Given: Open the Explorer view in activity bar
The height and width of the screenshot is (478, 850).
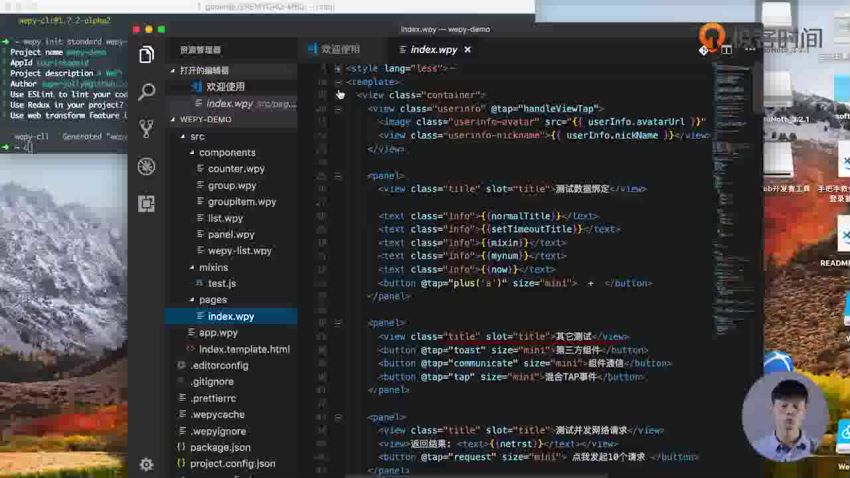Looking at the screenshot, I should [x=146, y=55].
